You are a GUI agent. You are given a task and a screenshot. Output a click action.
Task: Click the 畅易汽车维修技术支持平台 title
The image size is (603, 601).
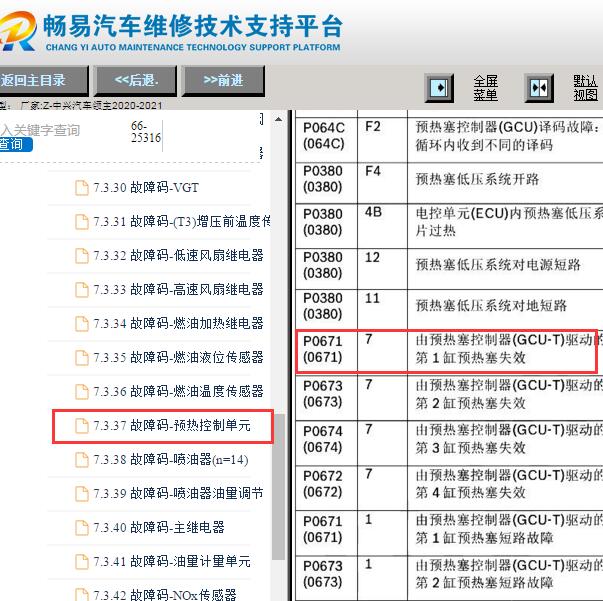tap(192, 26)
